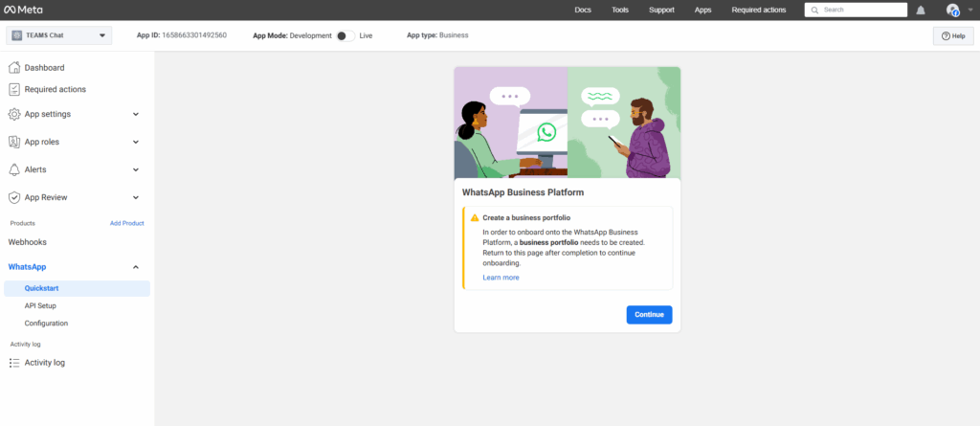Click the App ID number 1658663301492560
This screenshot has width=980, height=426.
[194, 35]
